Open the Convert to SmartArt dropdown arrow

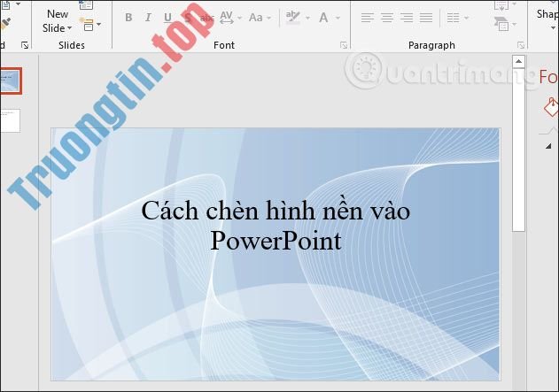tap(514, 24)
